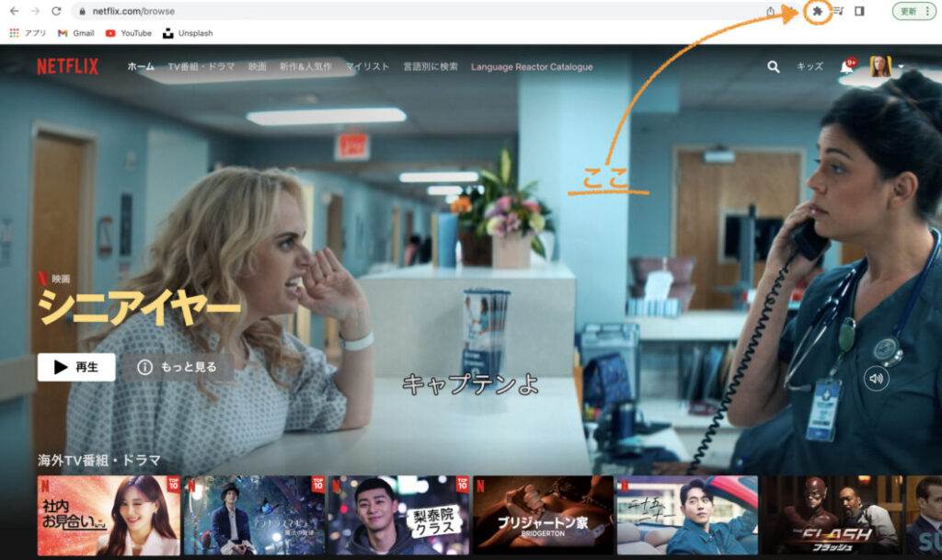Screen dimensions: 942x560
Task: Select the 梨泰院クラス thumbnail
Action: [398, 515]
